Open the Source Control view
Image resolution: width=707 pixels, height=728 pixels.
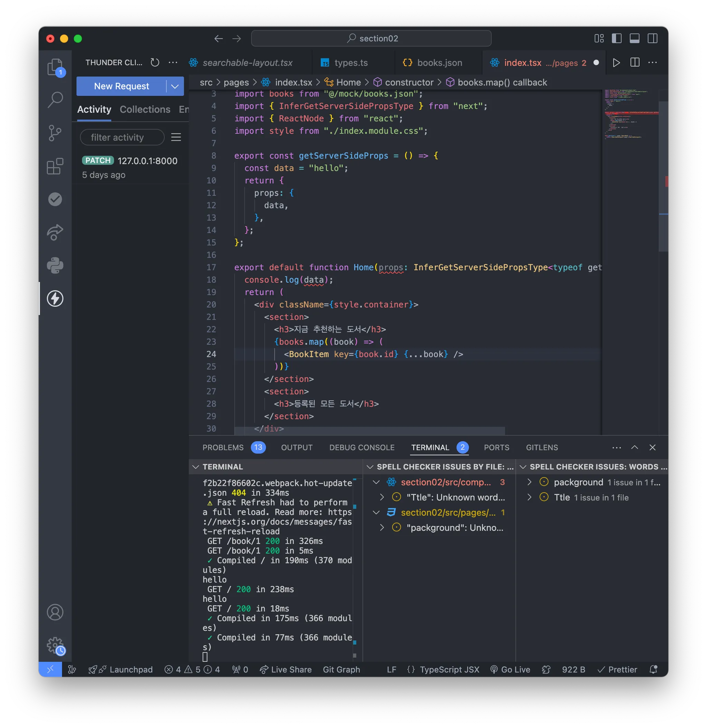(x=55, y=133)
